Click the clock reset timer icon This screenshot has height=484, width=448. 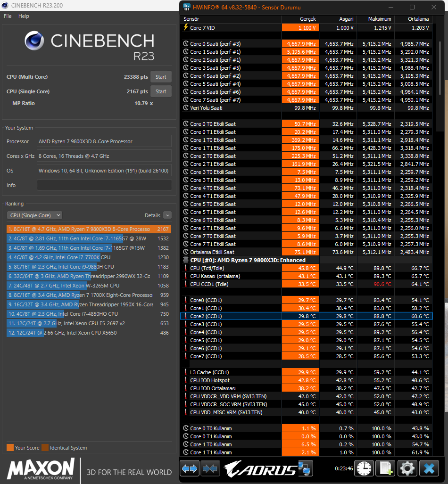(x=364, y=468)
